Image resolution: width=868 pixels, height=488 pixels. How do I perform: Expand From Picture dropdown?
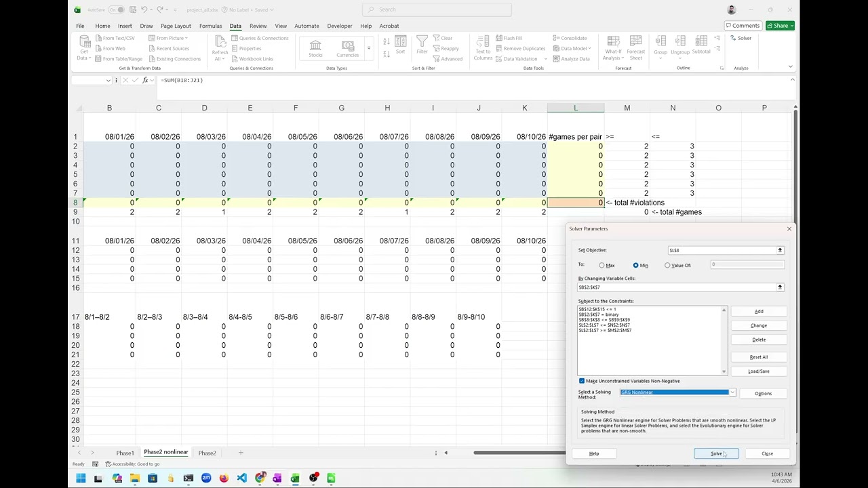click(186, 38)
